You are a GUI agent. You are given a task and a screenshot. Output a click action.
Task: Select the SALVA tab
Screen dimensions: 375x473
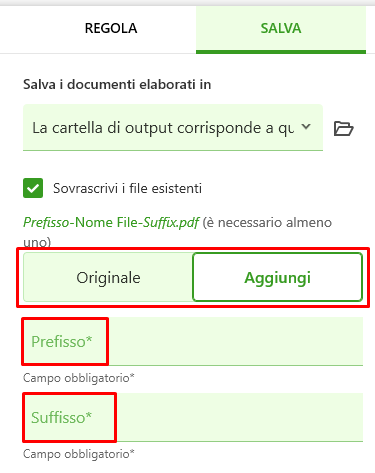pos(281,28)
